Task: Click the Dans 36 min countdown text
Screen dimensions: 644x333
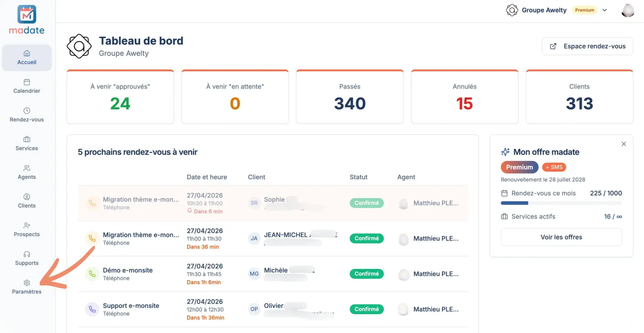Action: click(203, 247)
